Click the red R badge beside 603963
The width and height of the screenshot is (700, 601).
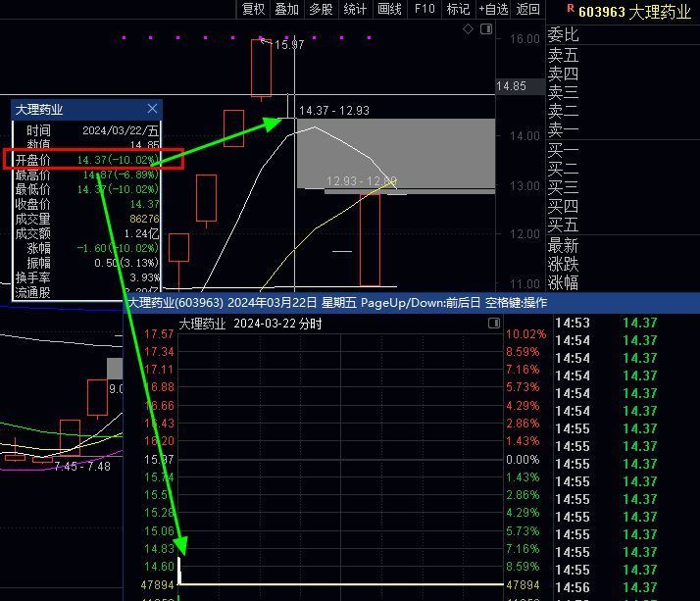click(x=571, y=9)
